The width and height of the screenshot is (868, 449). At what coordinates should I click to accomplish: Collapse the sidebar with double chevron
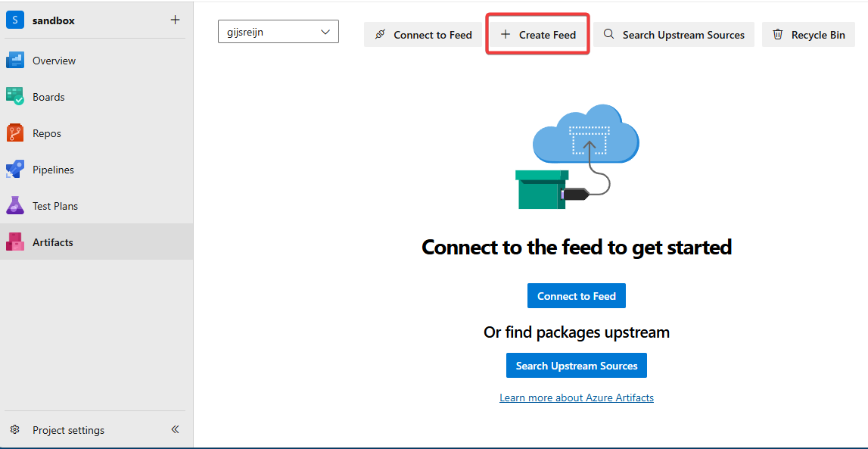[x=175, y=429]
